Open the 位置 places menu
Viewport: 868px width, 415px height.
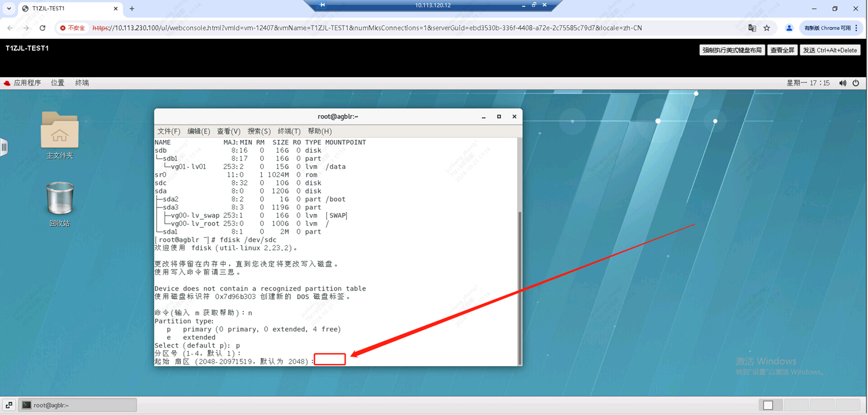coord(58,83)
